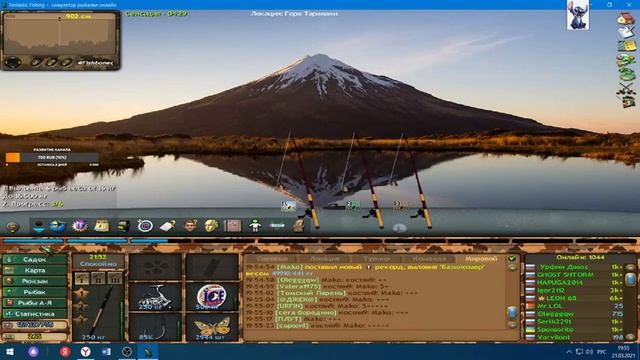The height and width of the screenshot is (360, 640).
Task: Select tackle set III
Action: point(115,279)
